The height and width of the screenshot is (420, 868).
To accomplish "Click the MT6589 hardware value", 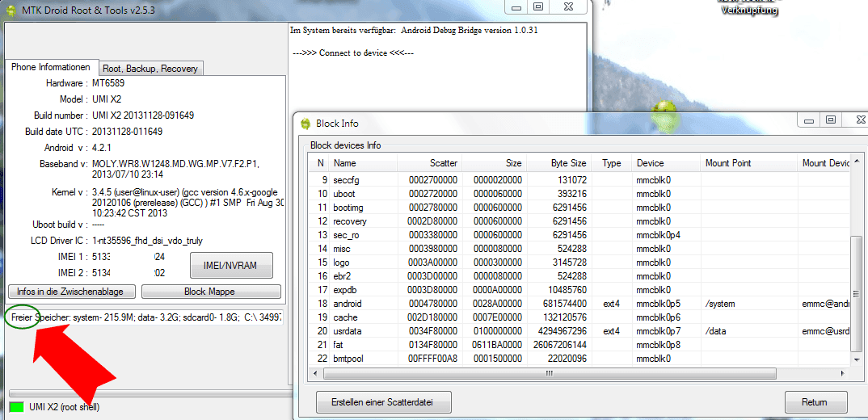I will click(109, 83).
